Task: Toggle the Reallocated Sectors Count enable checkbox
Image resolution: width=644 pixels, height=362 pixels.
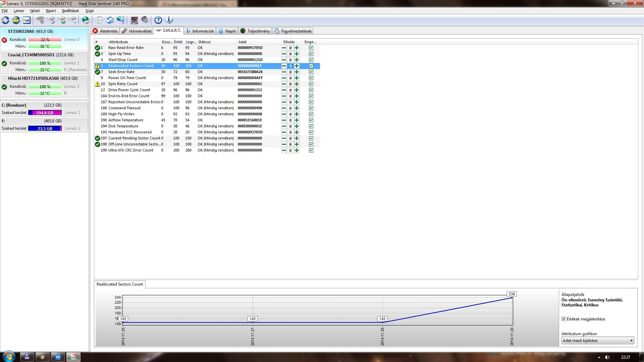Action: (311, 66)
